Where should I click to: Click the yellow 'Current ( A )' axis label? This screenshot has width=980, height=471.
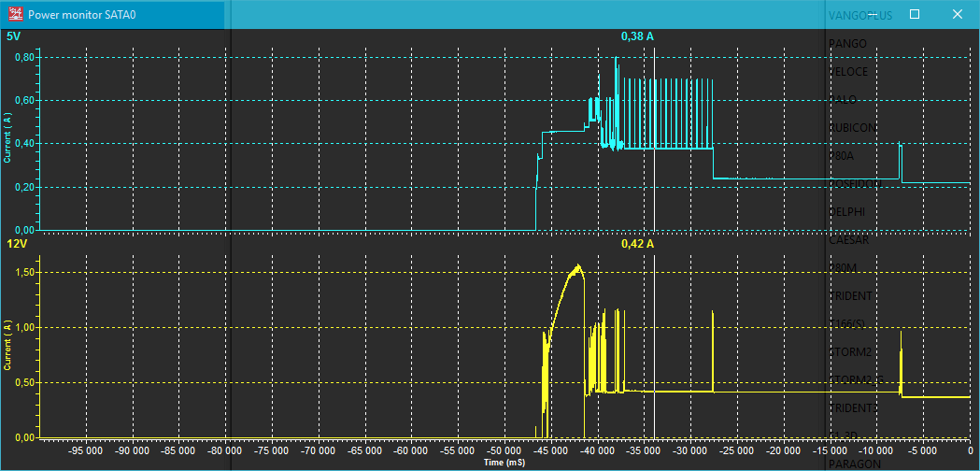(7, 345)
